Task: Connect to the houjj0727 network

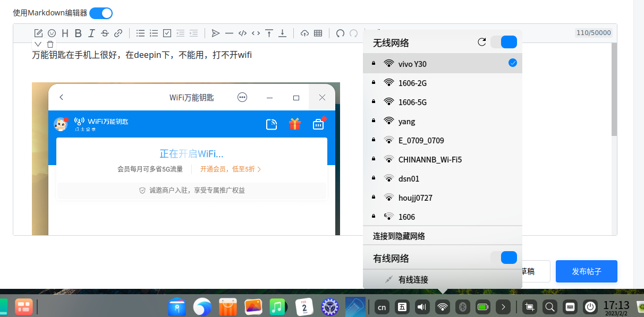Action: (x=443, y=198)
